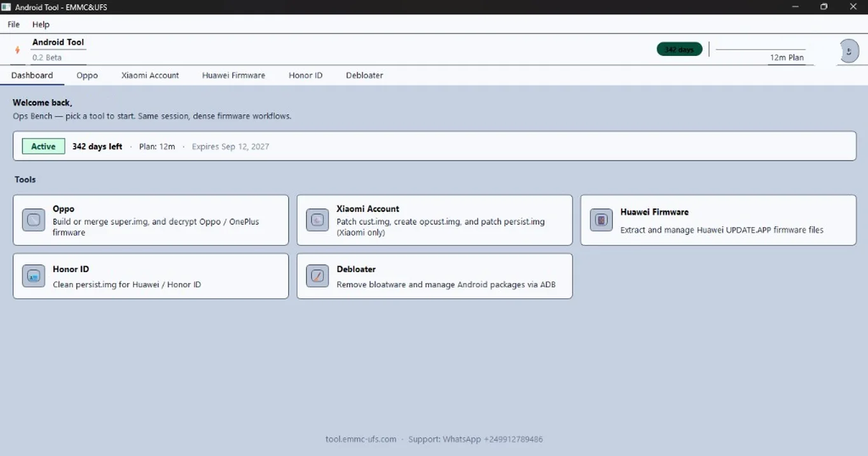The image size is (868, 456).
Task: Click the "Oppo" title in the tool card
Action: [x=64, y=209]
